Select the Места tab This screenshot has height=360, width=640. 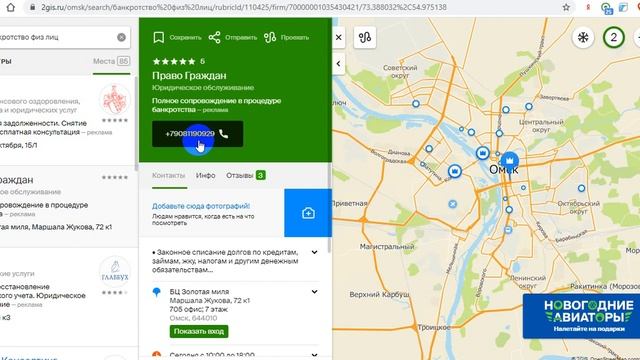[x=111, y=61]
